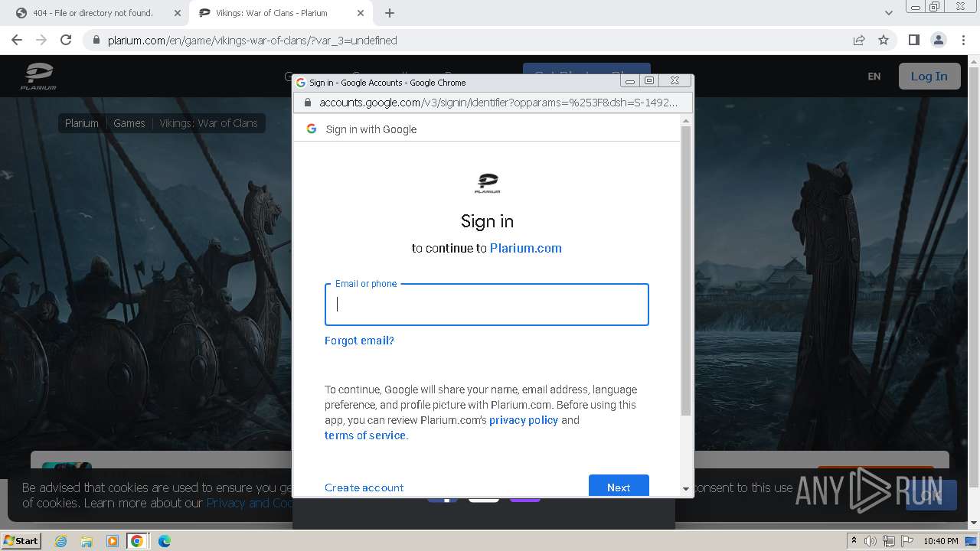This screenshot has width=980, height=551.
Task: Launch Internet Explorer from taskbar
Action: click(60, 541)
